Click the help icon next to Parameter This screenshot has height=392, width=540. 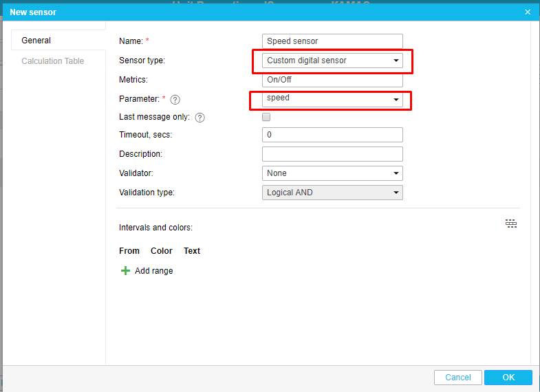pos(175,100)
